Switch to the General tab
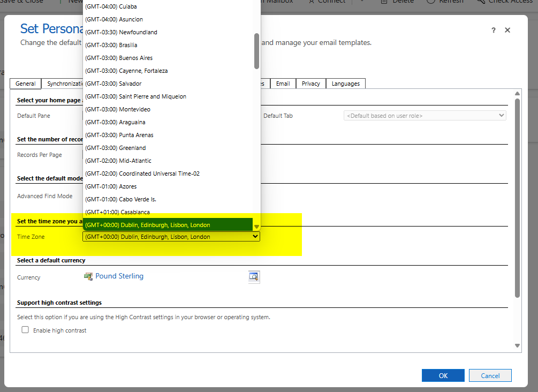Viewport: 538px width, 392px height. (25, 84)
